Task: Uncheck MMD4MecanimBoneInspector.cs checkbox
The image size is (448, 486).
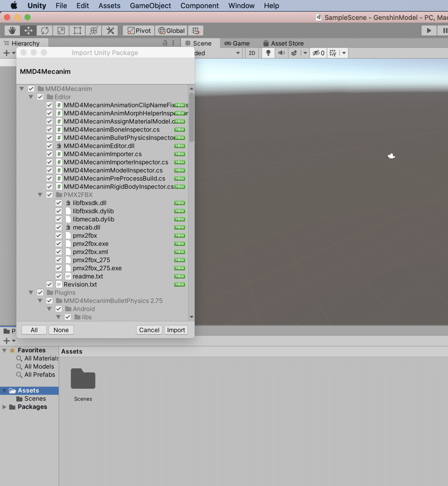Action: (49, 129)
